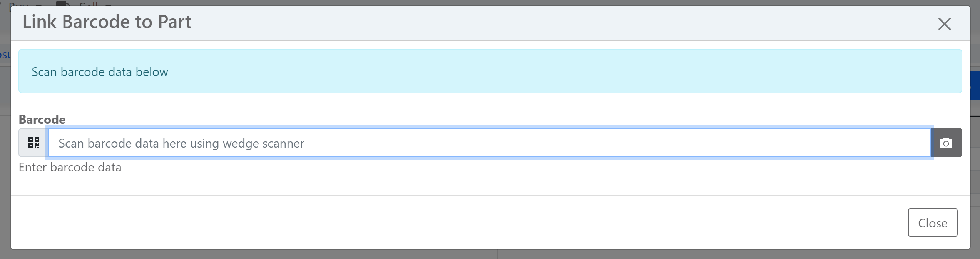Click the empty footer area left of Close
980x259 pixels.
click(x=462, y=222)
